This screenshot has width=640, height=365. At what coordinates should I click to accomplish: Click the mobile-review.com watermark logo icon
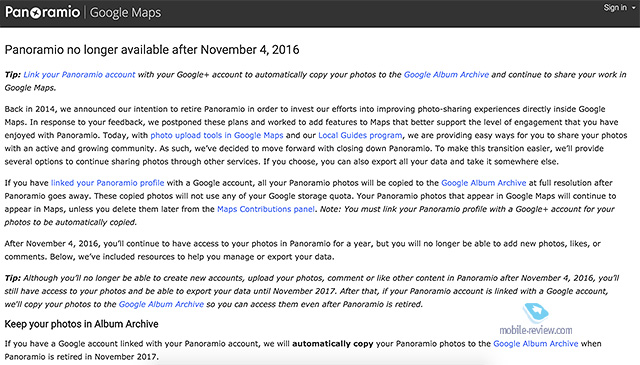(x=536, y=313)
